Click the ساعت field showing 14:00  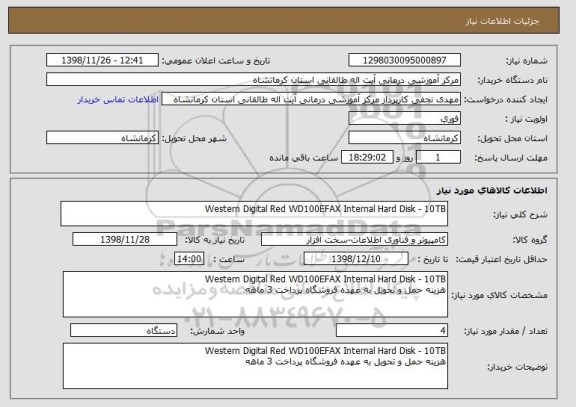click(x=189, y=259)
